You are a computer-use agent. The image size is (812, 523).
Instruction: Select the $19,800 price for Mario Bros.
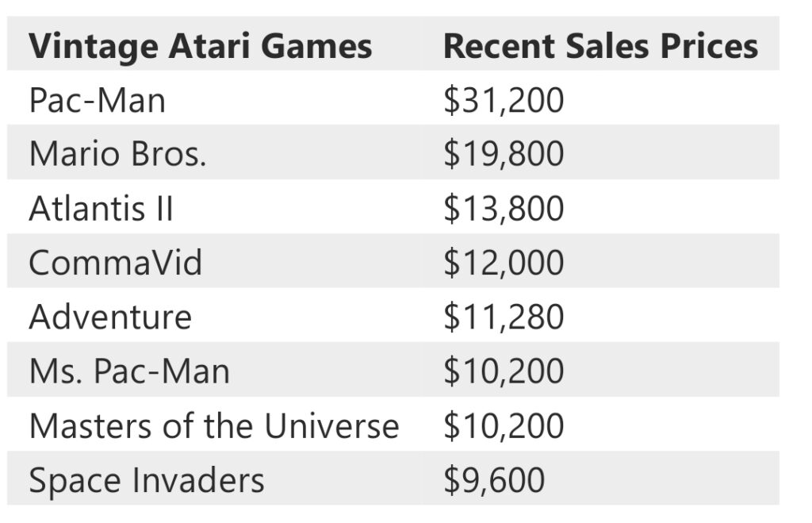point(504,154)
